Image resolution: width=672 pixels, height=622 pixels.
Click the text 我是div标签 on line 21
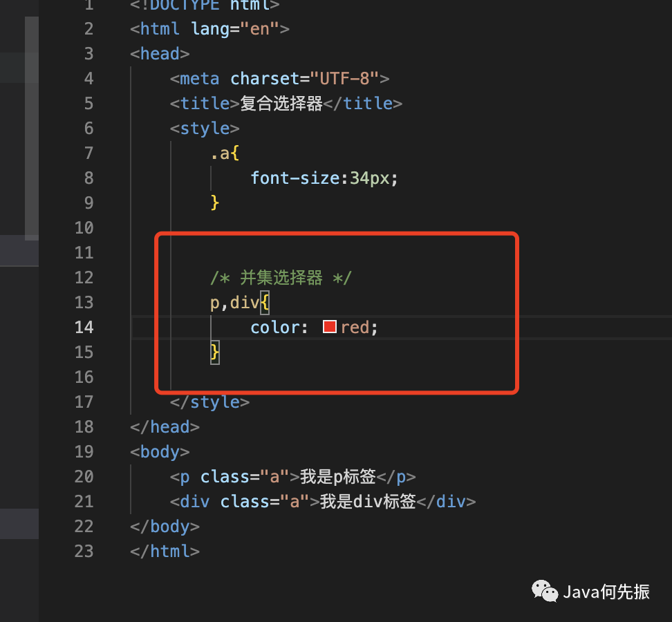(x=368, y=502)
